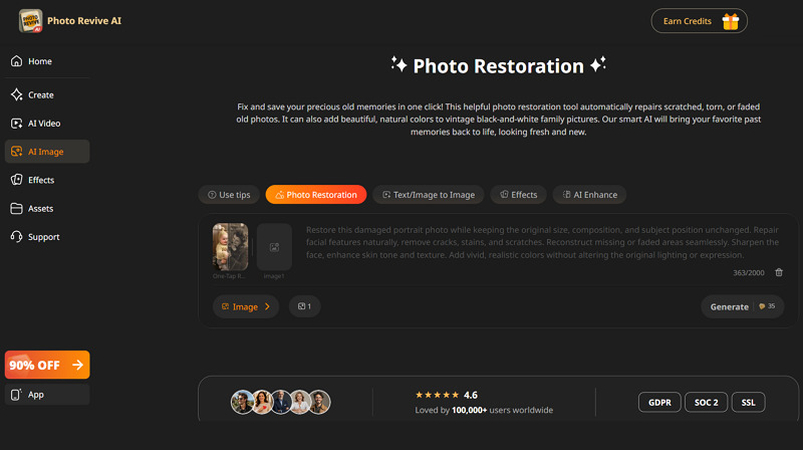Open the Assets sidebar section
This screenshot has height=450, width=803.
pyautogui.click(x=47, y=208)
